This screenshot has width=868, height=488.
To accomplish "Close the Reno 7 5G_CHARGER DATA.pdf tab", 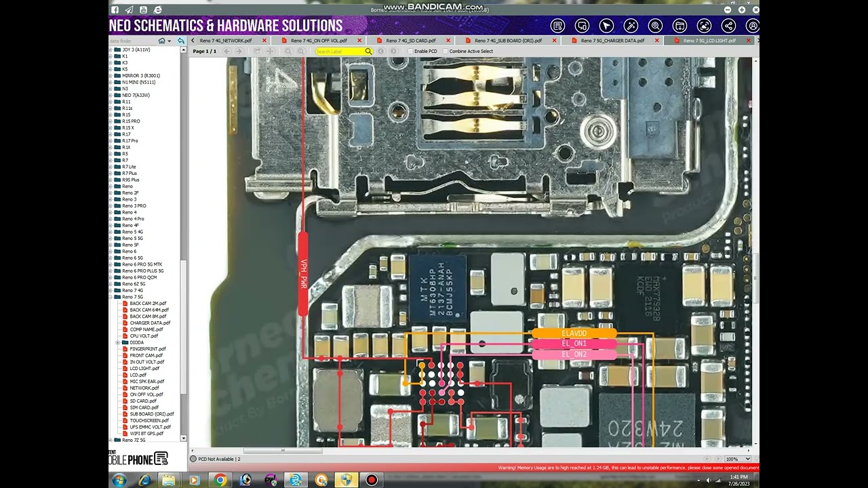I will tap(656, 41).
